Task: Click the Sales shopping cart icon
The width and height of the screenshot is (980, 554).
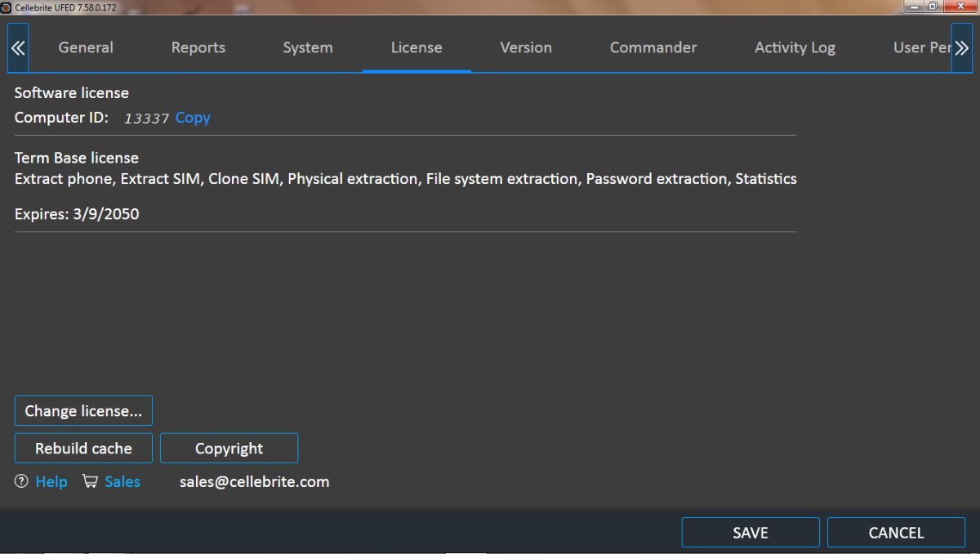Action: tap(90, 481)
